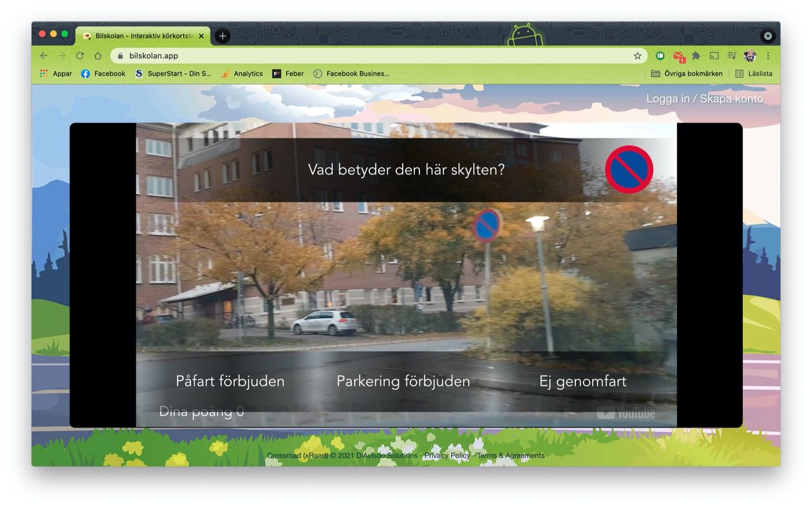Viewport: 812px width, 508px height.
Task: Click the Chrome Cast icon in the toolbar
Action: [714, 56]
